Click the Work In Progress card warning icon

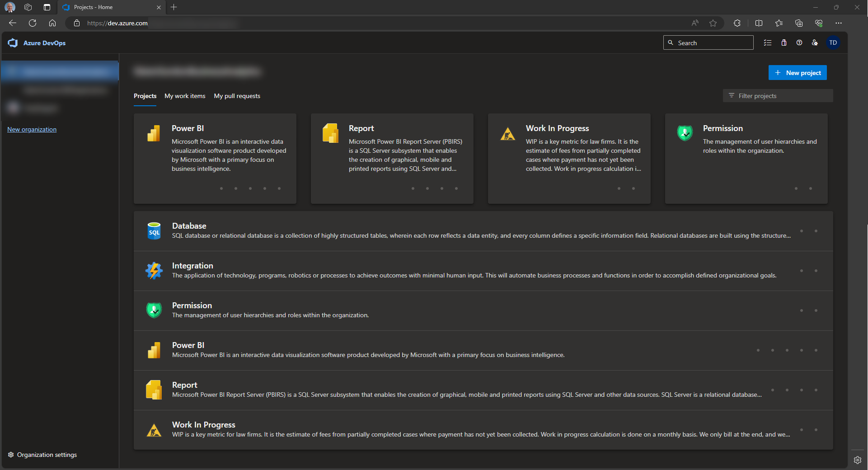(x=508, y=134)
